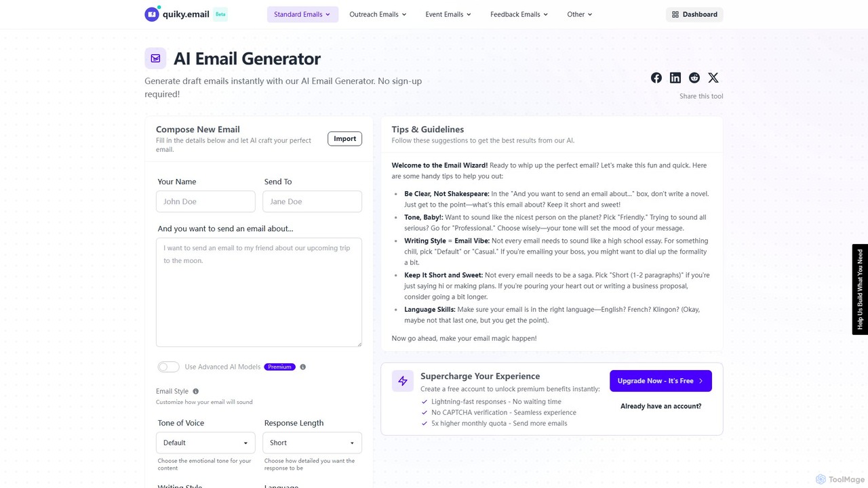
Task: Click the Import button
Action: tap(344, 138)
